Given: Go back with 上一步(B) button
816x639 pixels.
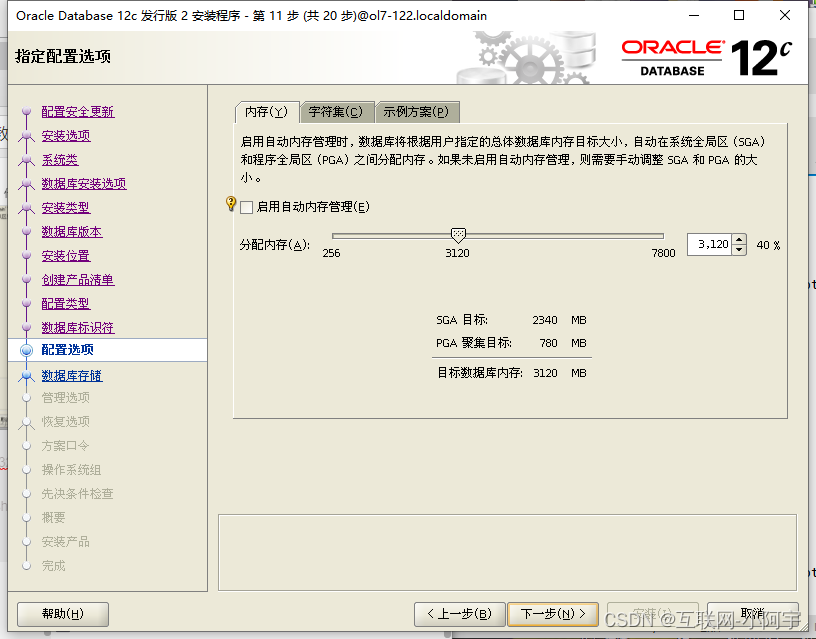Looking at the screenshot, I should (460, 614).
